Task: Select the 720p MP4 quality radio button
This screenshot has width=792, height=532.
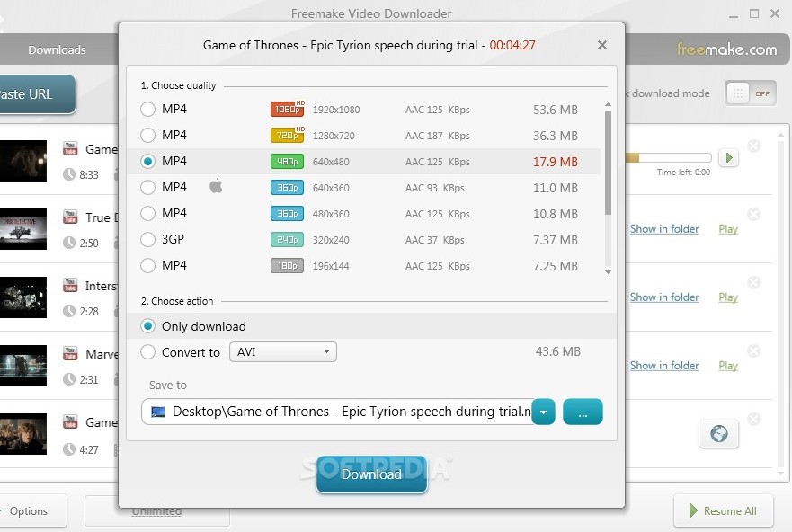Action: tap(147, 136)
